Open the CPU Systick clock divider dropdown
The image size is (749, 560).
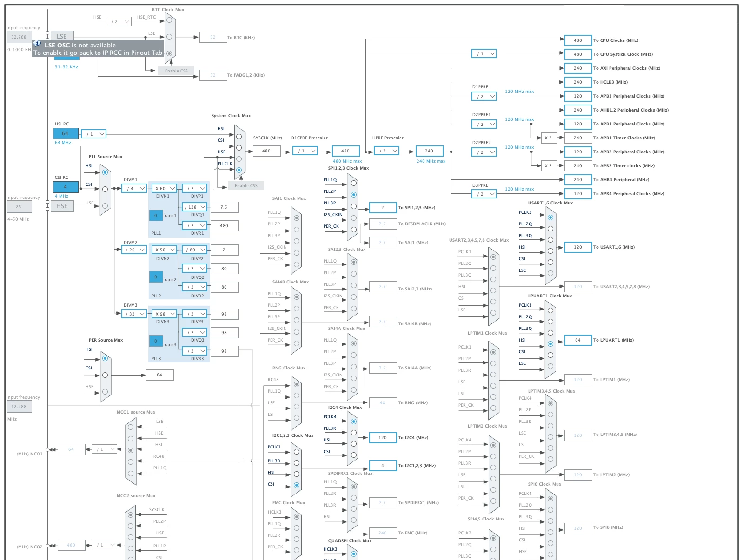(484, 53)
